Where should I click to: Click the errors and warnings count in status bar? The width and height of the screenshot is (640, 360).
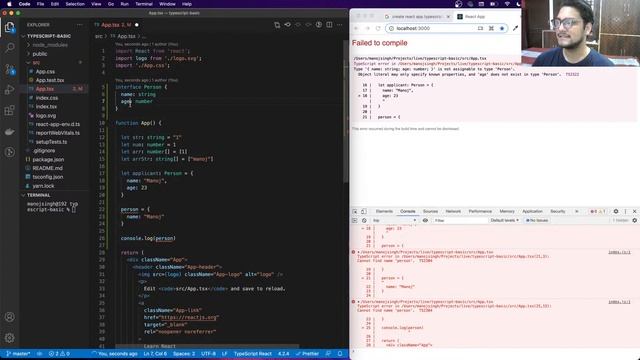click(60, 354)
